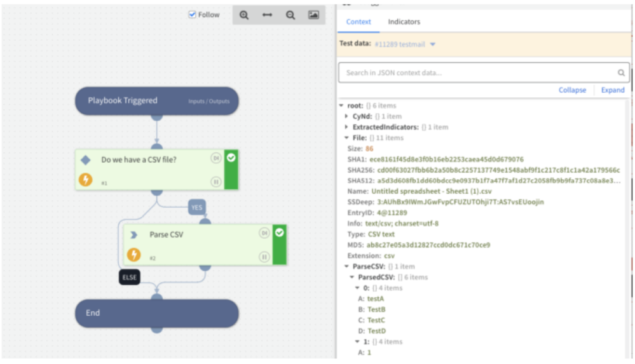The height and width of the screenshot is (364, 635).
Task: Click green checkmark on Parse CSV task
Action: [280, 233]
